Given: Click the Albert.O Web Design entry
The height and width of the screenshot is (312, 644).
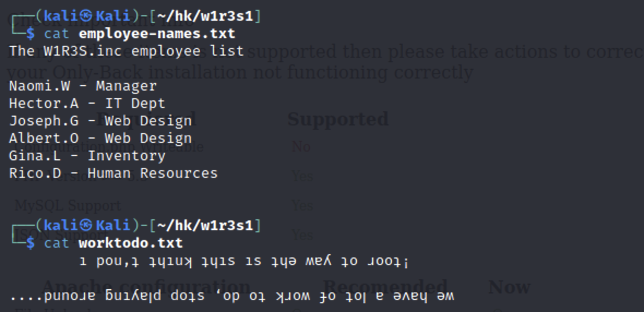Looking at the screenshot, I should [x=100, y=139].
